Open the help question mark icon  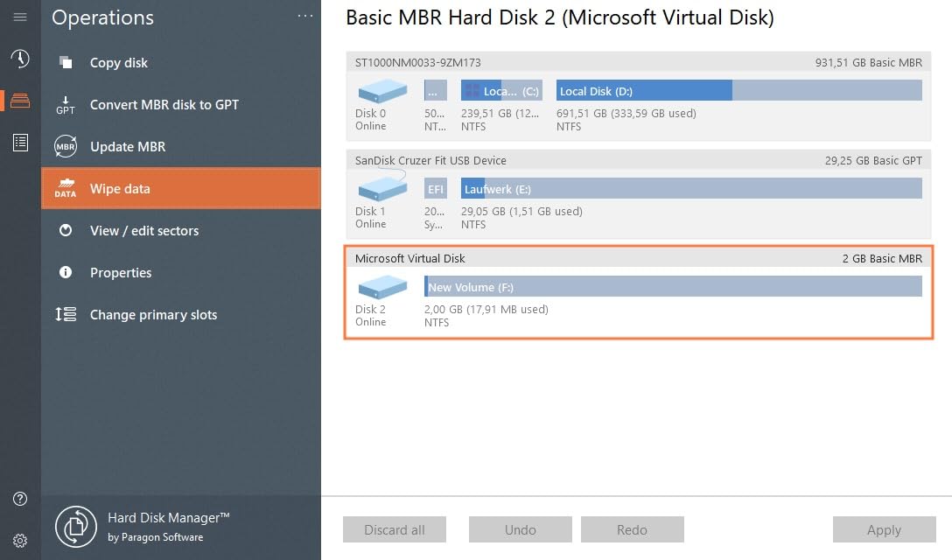coord(20,499)
